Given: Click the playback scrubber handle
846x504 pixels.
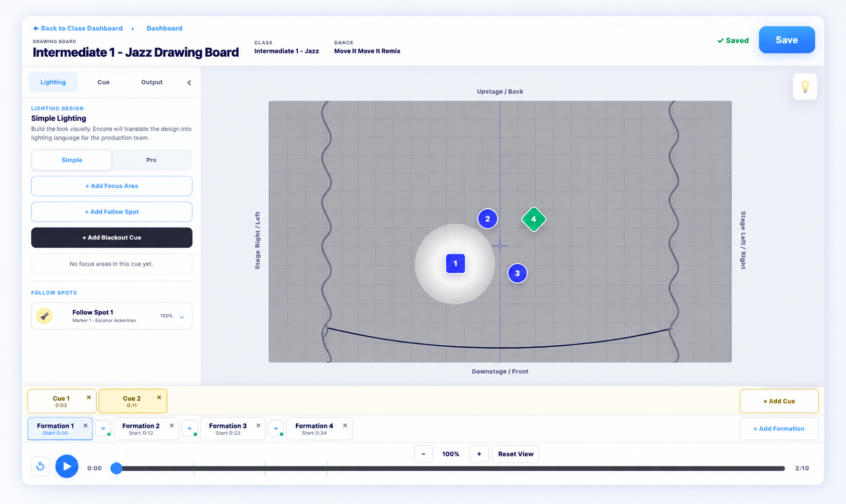Looking at the screenshot, I should [117, 469].
